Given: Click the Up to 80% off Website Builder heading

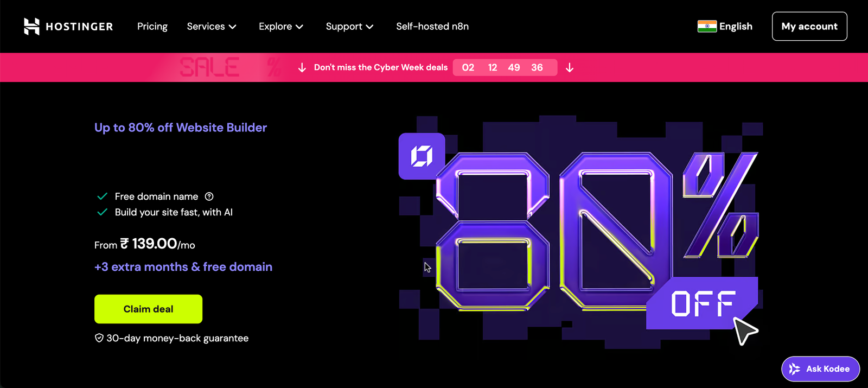Looking at the screenshot, I should point(181,128).
